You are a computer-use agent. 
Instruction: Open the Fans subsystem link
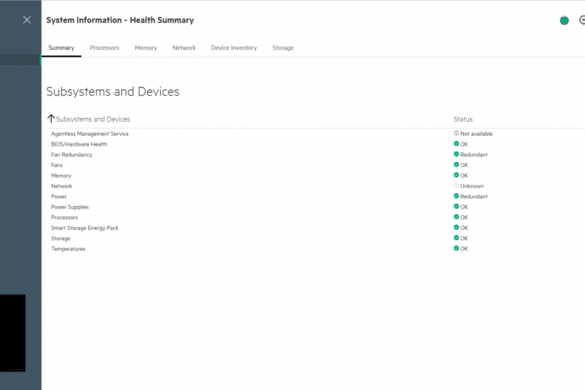57,165
